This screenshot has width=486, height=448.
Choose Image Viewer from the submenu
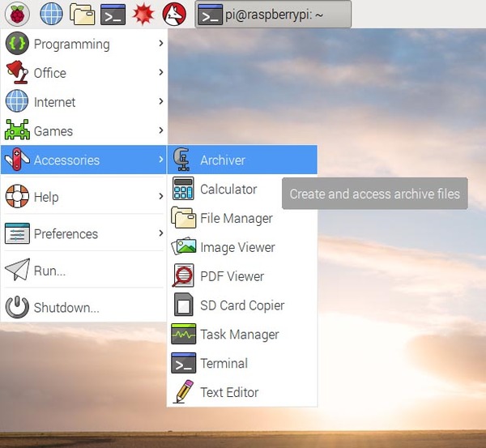[237, 247]
